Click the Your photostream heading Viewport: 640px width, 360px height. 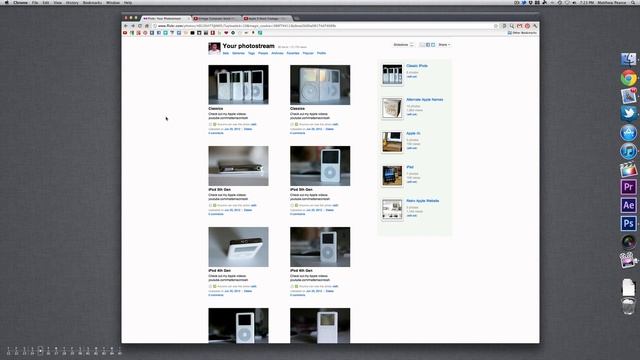tap(249, 46)
